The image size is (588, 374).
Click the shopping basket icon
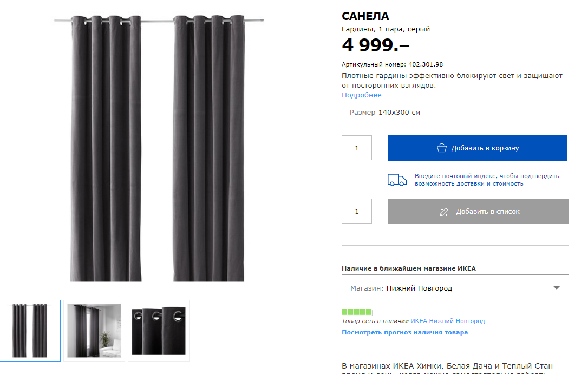coord(442,148)
